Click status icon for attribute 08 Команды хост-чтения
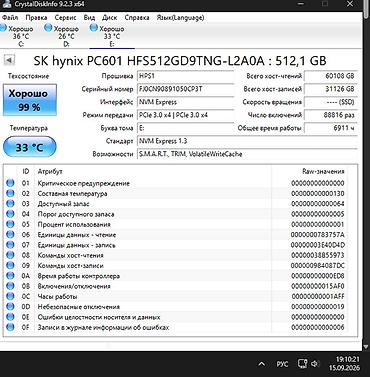Screen dimensions: 370x377 [10, 255]
